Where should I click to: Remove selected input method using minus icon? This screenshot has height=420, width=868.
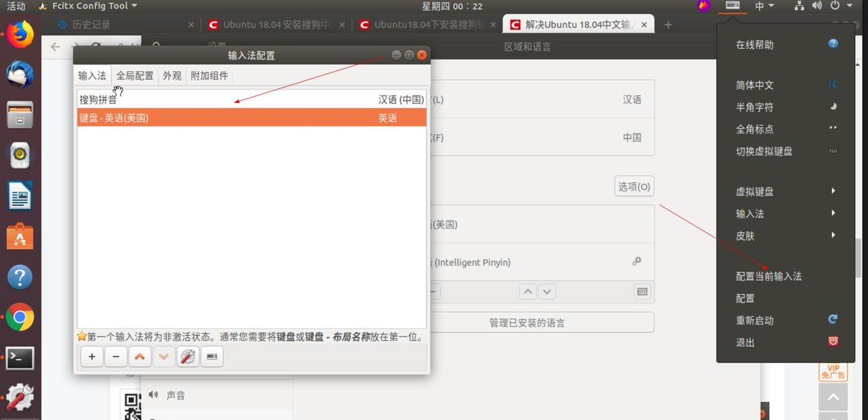point(115,356)
